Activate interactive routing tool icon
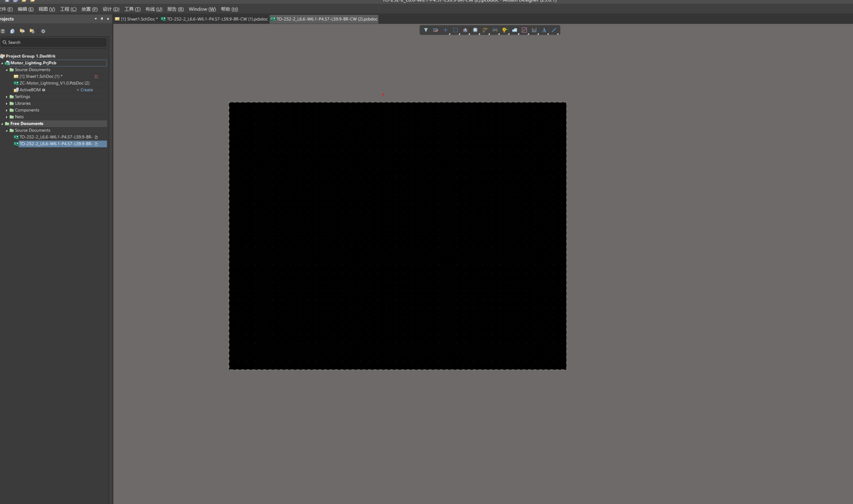The height and width of the screenshot is (504, 853). coord(485,30)
